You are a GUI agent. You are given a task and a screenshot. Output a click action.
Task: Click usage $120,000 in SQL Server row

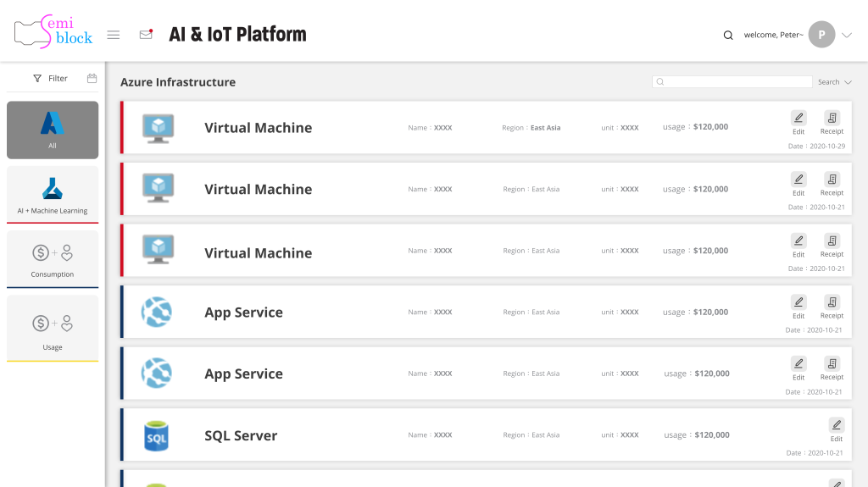click(x=697, y=435)
